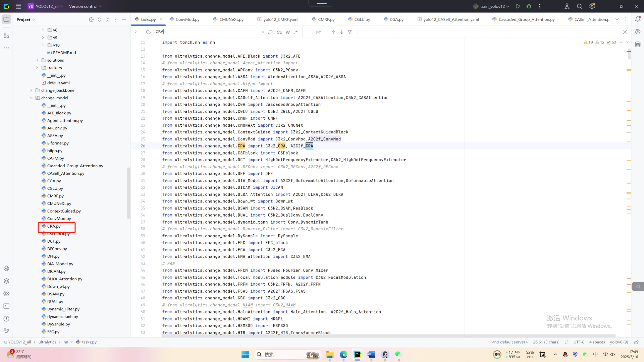The width and height of the screenshot is (644, 362).
Task: Open CRA.py in project tree
Action: (54, 226)
